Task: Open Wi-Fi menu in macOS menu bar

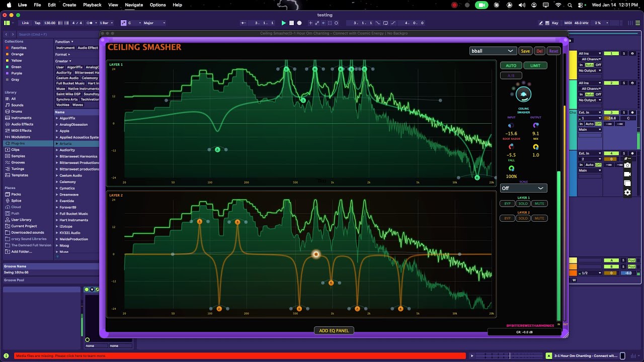Action: pyautogui.click(x=558, y=5)
